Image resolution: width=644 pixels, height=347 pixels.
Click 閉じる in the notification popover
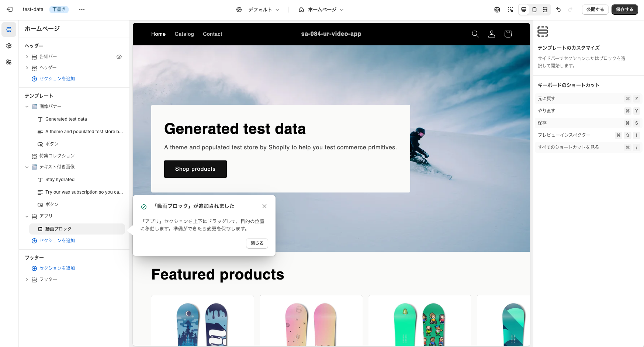tap(257, 243)
